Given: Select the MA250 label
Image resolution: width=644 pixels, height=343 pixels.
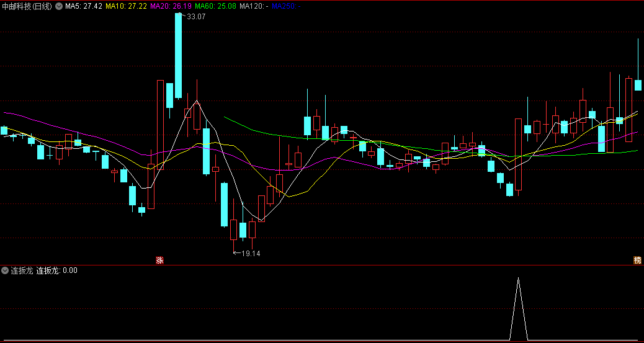Looking at the screenshot, I should pyautogui.click(x=286, y=7).
